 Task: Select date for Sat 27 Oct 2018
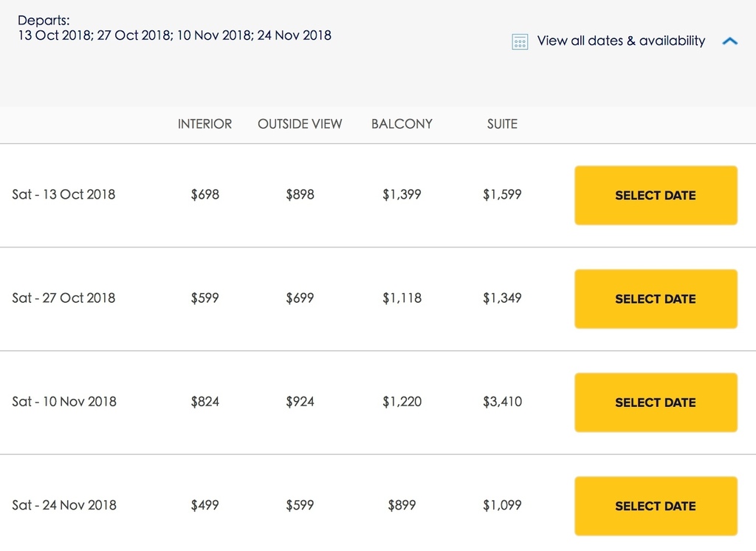pos(656,299)
